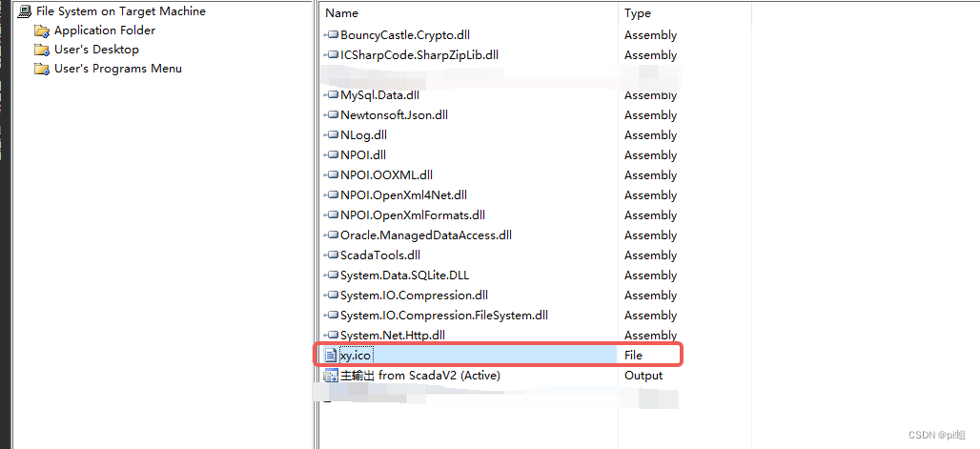Select ScadaTools.dll assembly
The height and width of the screenshot is (449, 980).
click(x=380, y=255)
